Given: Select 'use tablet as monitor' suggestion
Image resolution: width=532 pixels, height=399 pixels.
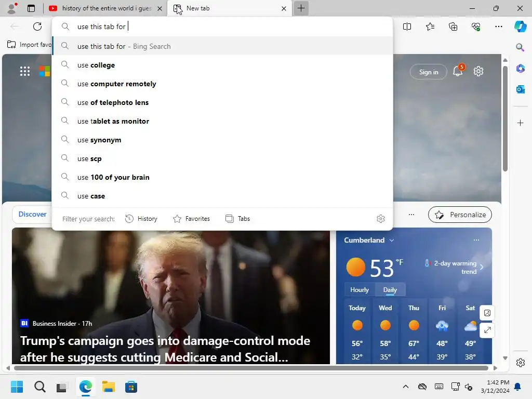Looking at the screenshot, I should (x=222, y=121).
